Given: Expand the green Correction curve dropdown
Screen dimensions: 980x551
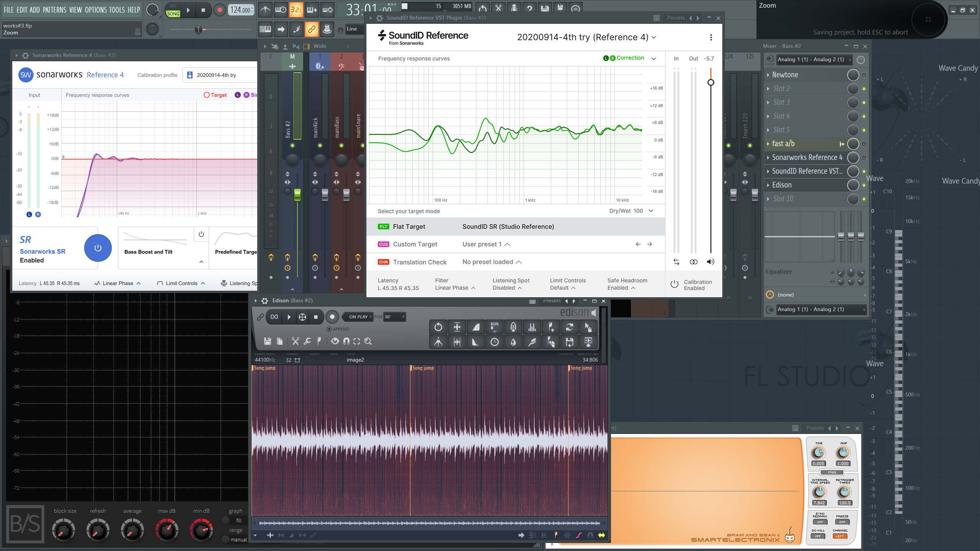Looking at the screenshot, I should click(654, 59).
